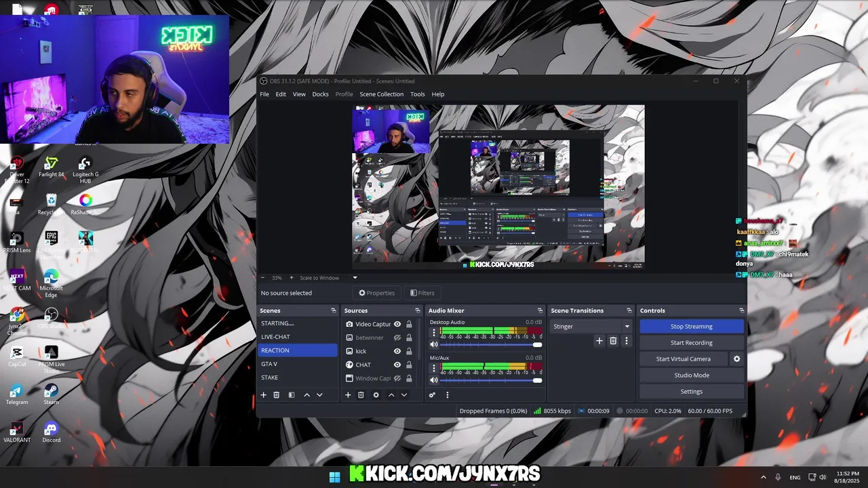Move scene down in Scenes toolbar

coord(319,395)
